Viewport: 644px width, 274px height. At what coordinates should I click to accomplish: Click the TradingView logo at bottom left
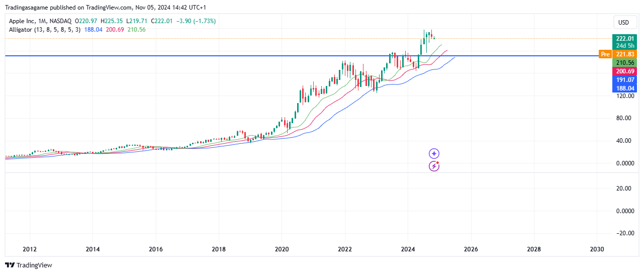point(29,265)
